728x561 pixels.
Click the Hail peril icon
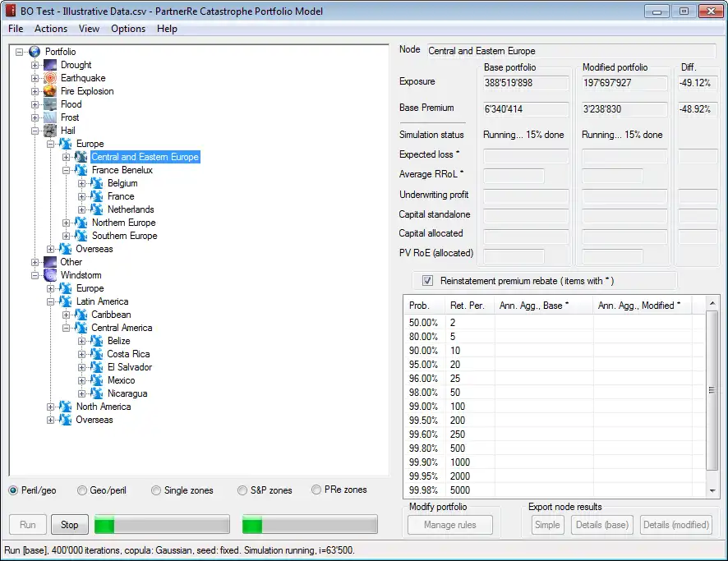(x=50, y=131)
